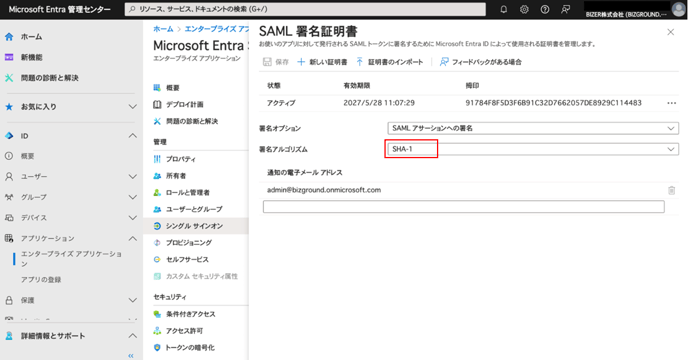Image resolution: width=688 pixels, height=360 pixels.
Task: Open the feedback icon in top bar
Action: 566,9
